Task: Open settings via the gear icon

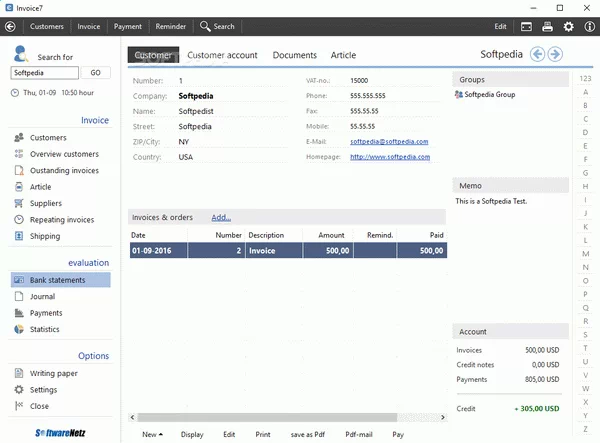Action: [569, 26]
